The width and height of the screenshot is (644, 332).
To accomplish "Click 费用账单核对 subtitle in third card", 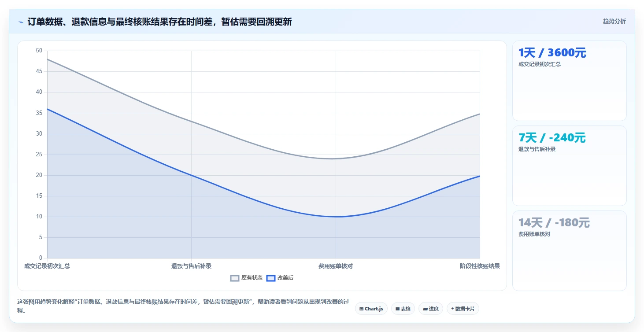I will pos(534,234).
